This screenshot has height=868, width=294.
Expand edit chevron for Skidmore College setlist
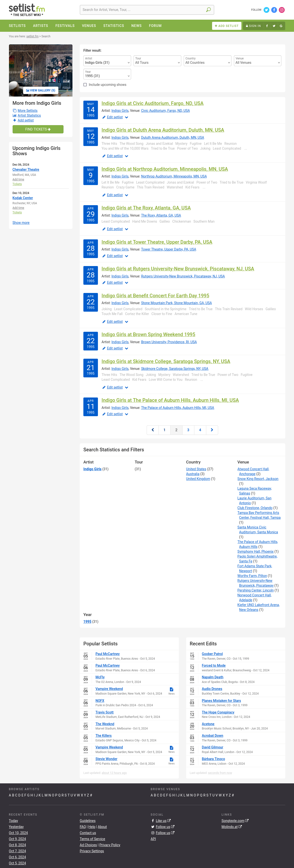[x=127, y=388]
